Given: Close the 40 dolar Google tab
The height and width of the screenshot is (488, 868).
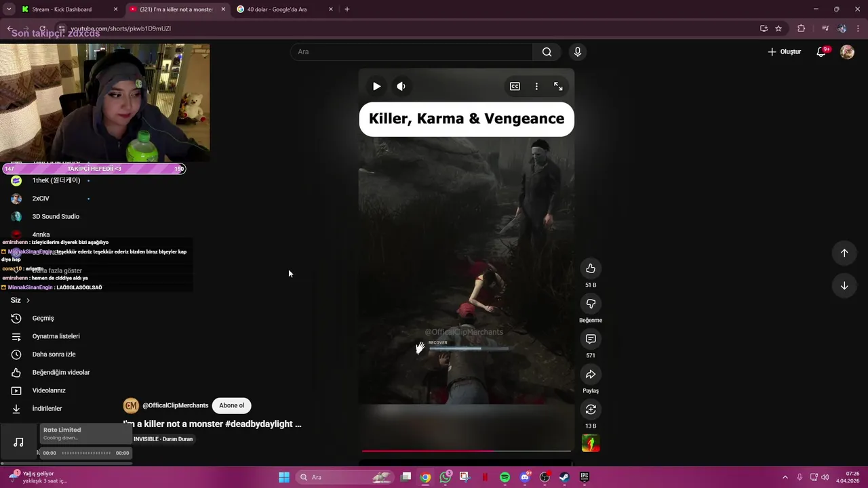Looking at the screenshot, I should click(331, 9).
